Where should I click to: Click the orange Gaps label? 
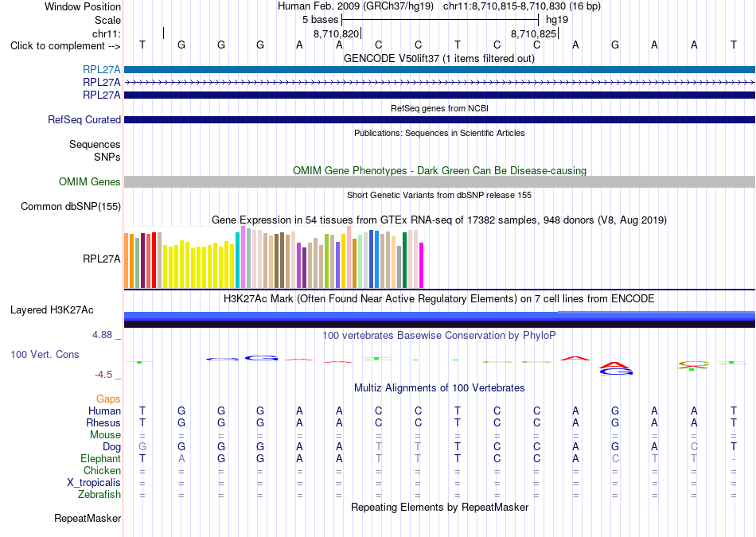click(108, 399)
